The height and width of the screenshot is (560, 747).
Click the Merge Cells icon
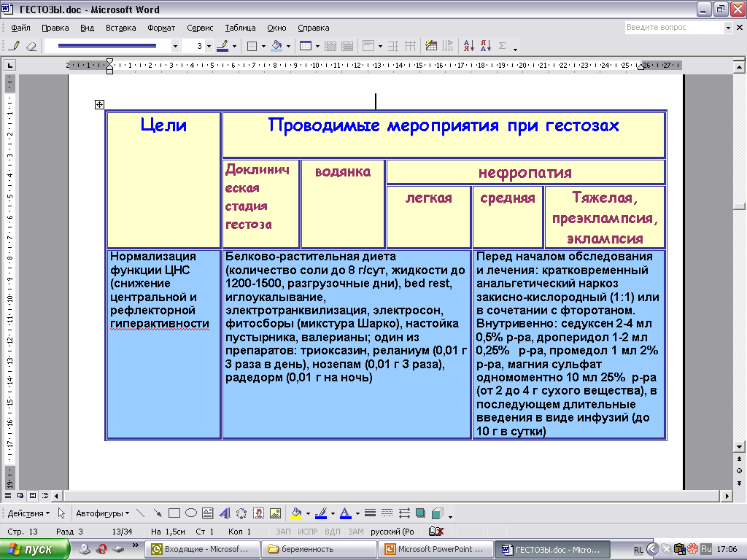click(330, 46)
